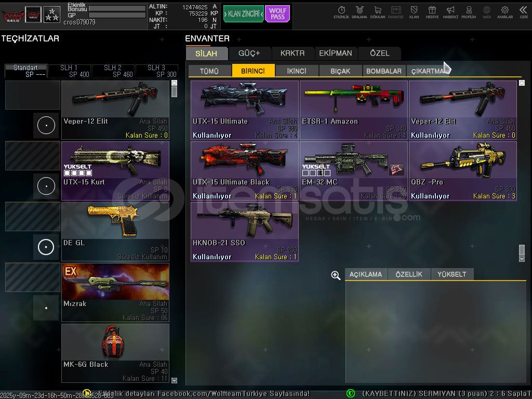The image size is (532, 399).
Task: Open the Web globe icon
Action: point(486,12)
